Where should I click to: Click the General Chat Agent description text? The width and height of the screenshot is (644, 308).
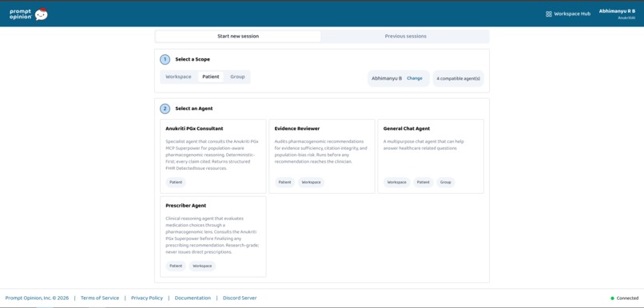[423, 144]
